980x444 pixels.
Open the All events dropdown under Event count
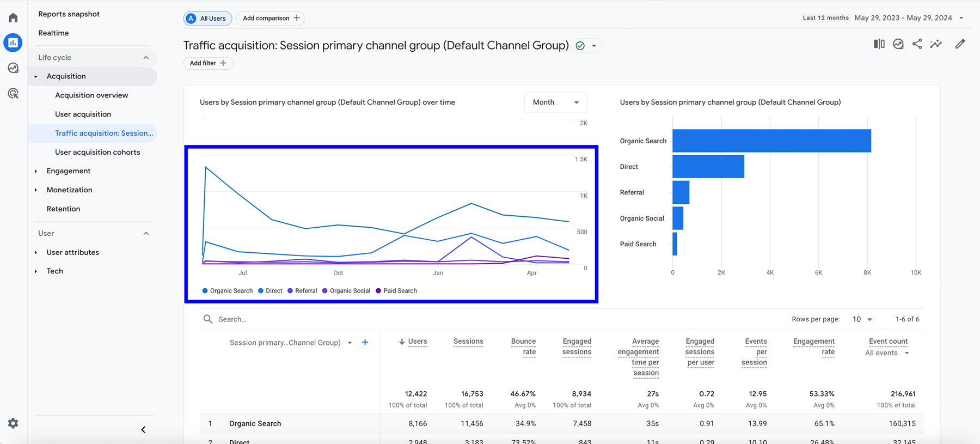click(887, 353)
